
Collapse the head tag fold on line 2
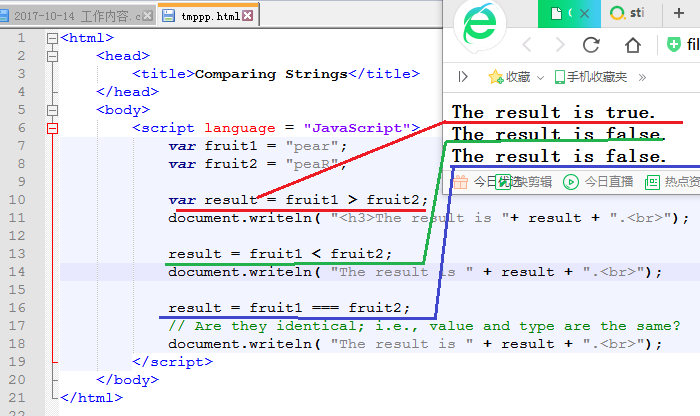pos(52,56)
